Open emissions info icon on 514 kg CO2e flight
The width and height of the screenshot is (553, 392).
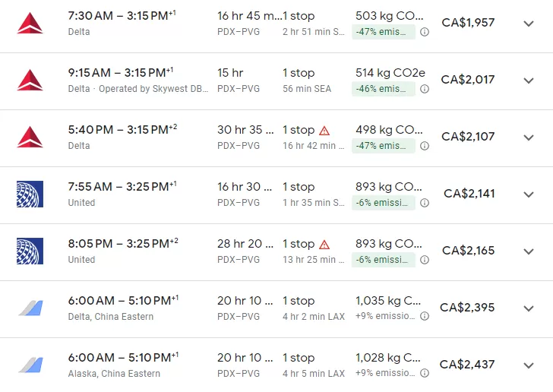[425, 89]
